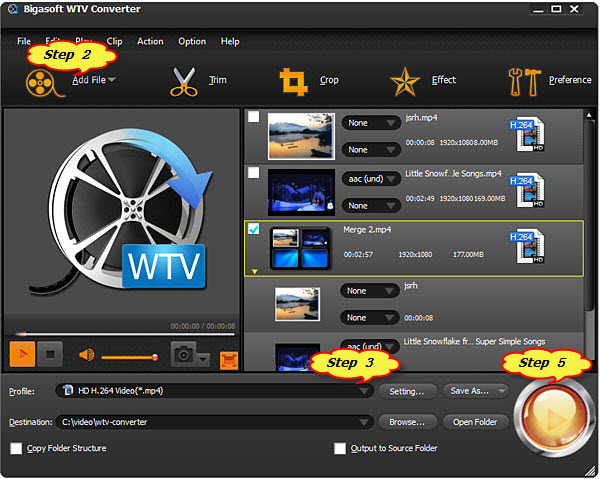Screen dimensions: 600x479
Task: Open Add File dropdown arrow
Action: (112, 80)
